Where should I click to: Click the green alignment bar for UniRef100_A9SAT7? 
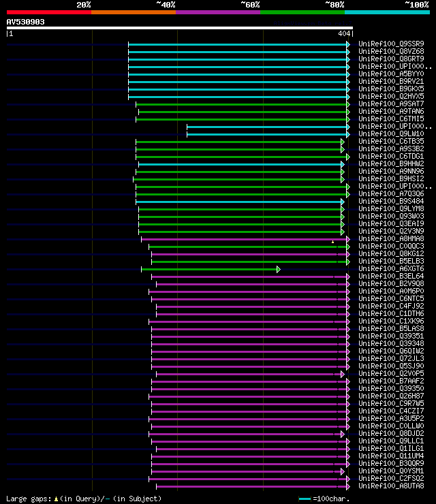pyautogui.click(x=241, y=104)
